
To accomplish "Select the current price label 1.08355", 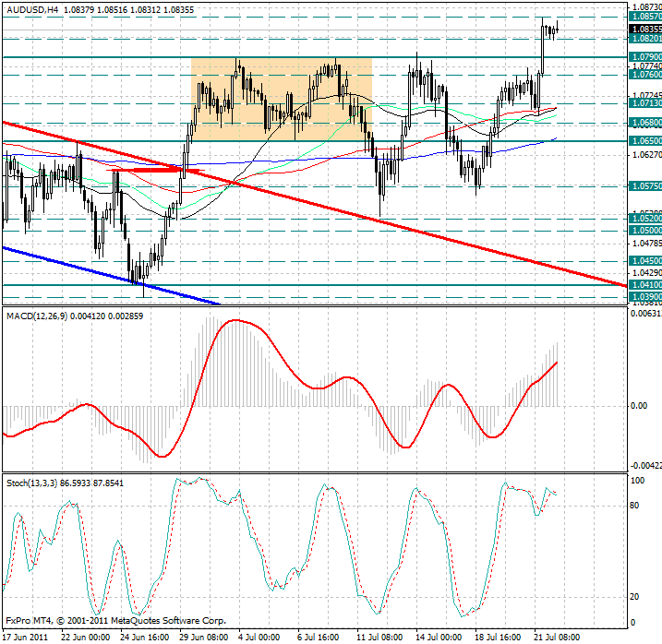I will (644, 29).
